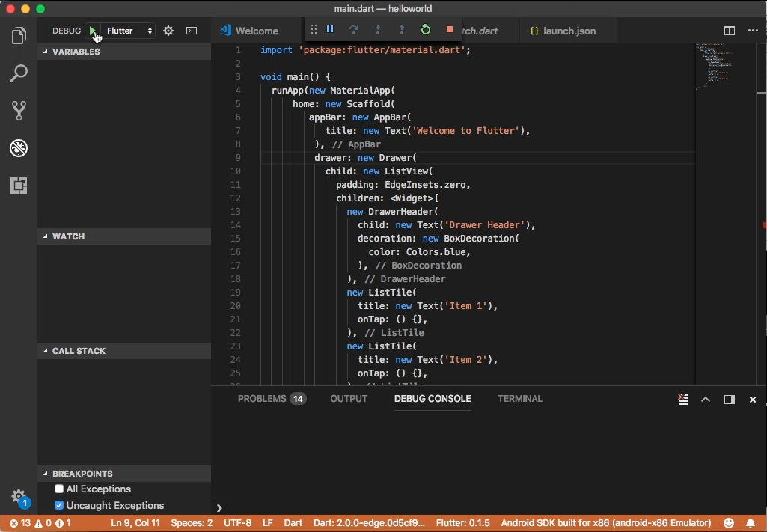Click line number 9 in the gutter
Screen dimensions: 767x532
[238, 157]
